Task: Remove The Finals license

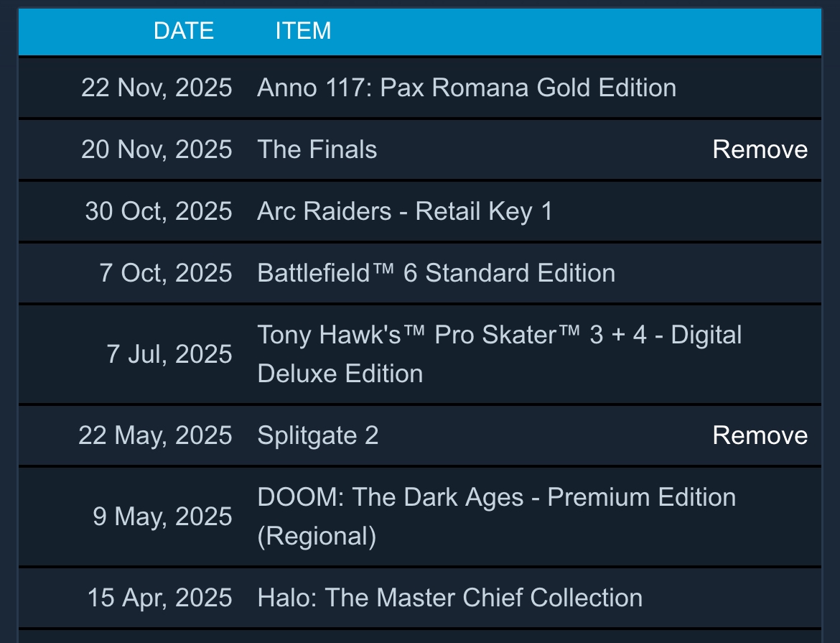Action: tap(760, 149)
